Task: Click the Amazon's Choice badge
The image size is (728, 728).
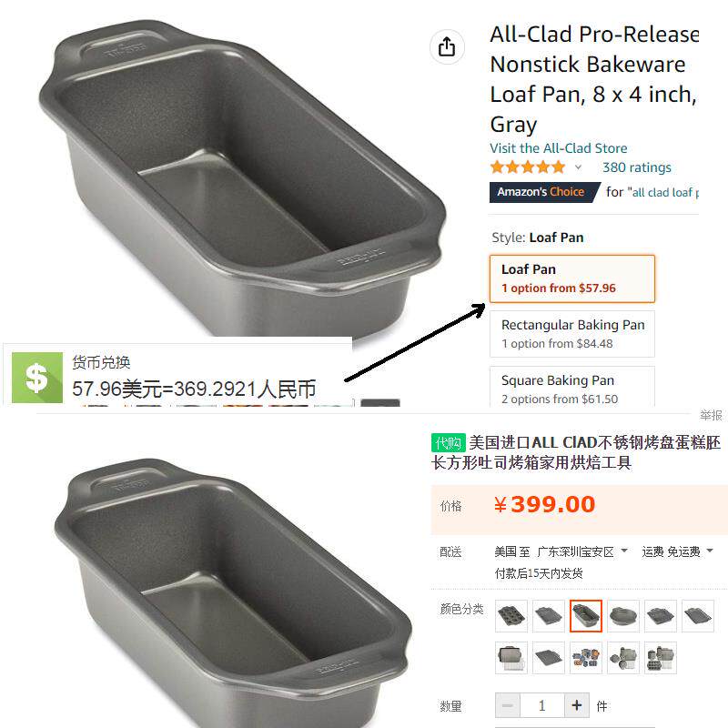Action: [x=544, y=192]
